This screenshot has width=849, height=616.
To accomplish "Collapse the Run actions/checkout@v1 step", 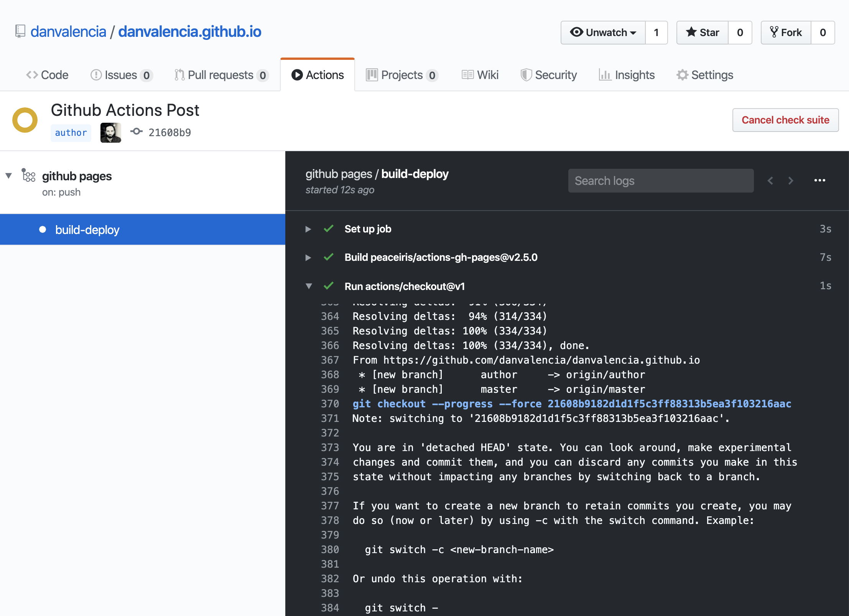I will pos(309,286).
